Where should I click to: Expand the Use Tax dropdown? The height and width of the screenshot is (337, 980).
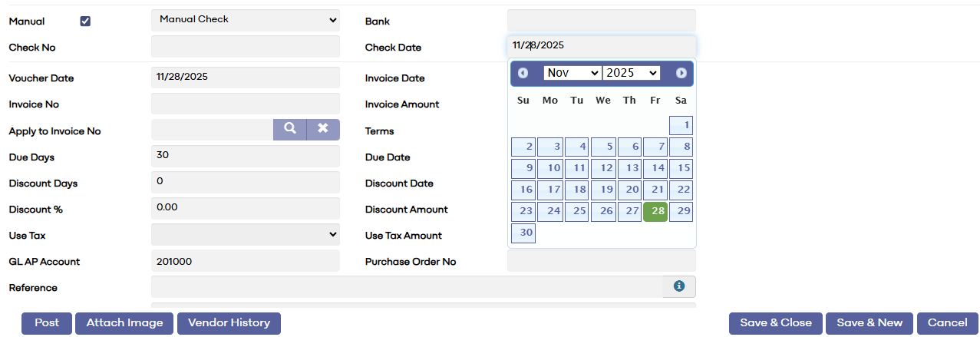coord(246,234)
